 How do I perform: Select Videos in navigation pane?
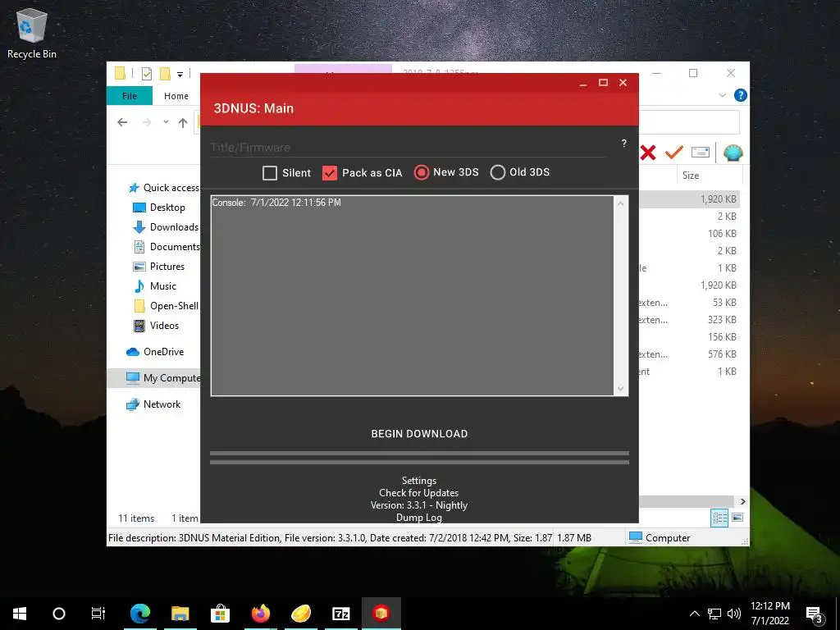(x=156, y=326)
